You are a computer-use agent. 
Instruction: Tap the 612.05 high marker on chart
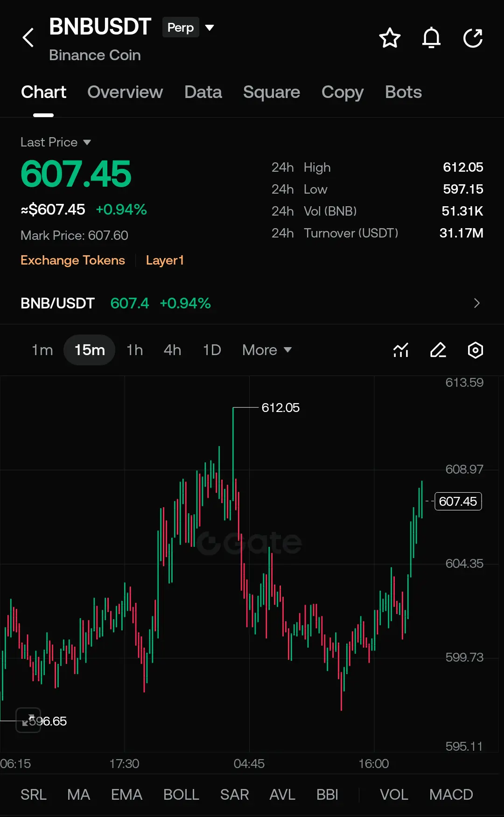[280, 408]
